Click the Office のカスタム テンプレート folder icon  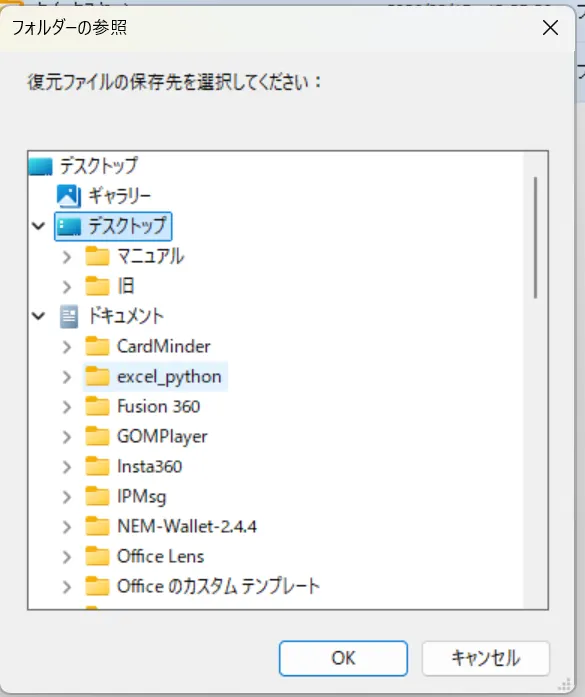click(x=97, y=586)
